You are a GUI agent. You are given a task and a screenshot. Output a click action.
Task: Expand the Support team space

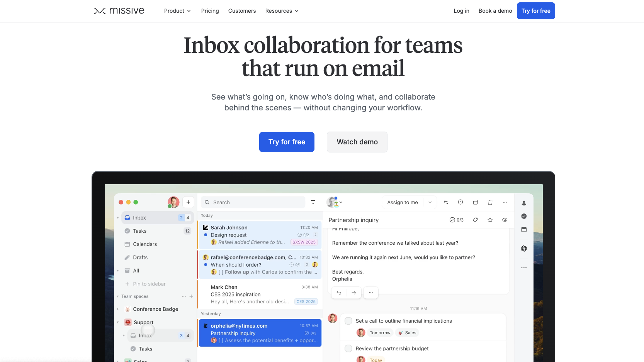(x=118, y=322)
